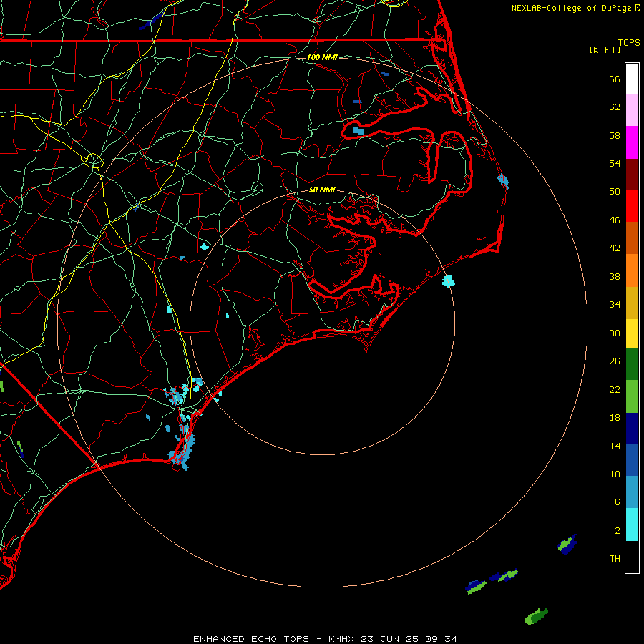Click the '38' legend value

615,276
